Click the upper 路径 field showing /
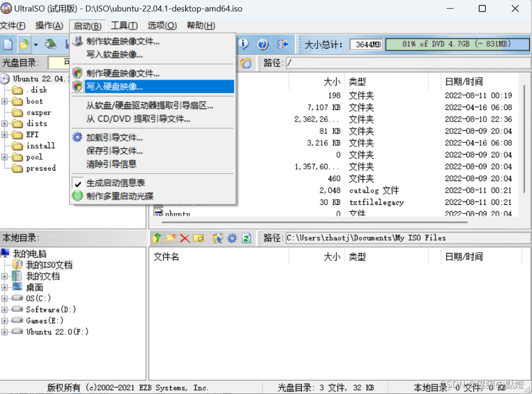The height and width of the screenshot is (394, 532). tap(408, 63)
